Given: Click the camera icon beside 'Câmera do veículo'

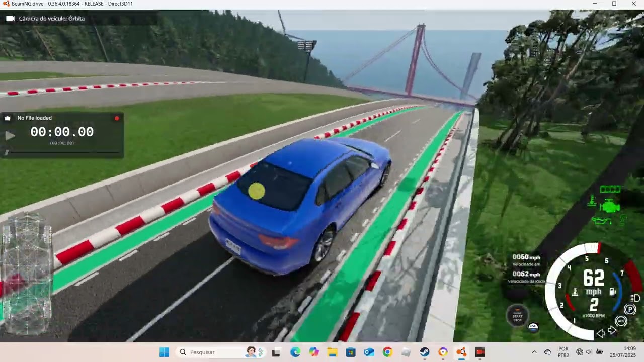Looking at the screenshot, I should 10,19.
